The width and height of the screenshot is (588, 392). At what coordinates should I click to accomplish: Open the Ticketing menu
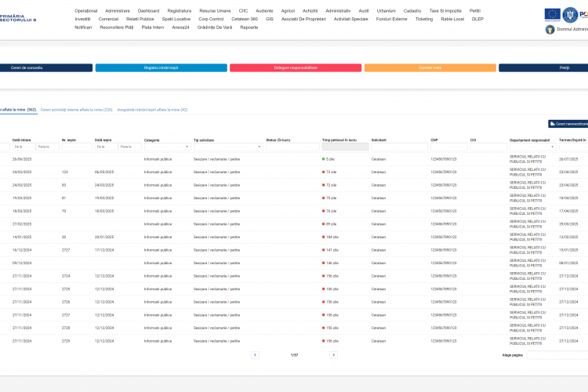[x=423, y=19]
